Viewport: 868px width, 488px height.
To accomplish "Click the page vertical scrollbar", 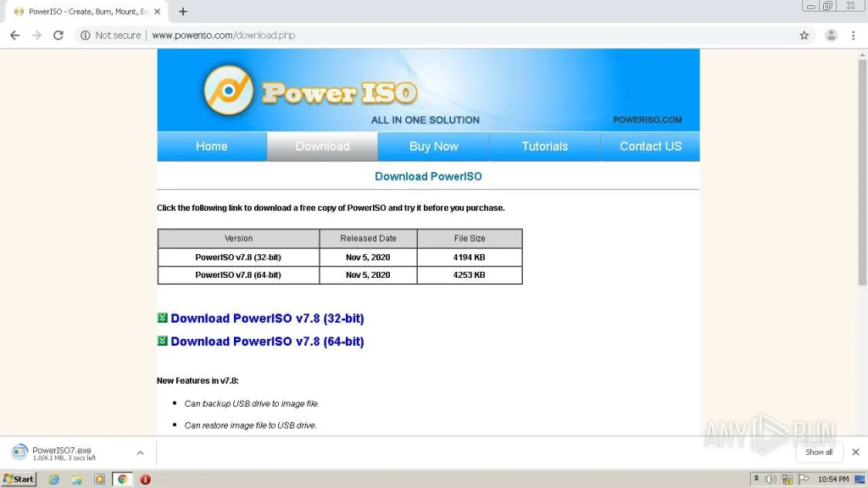I will pos(862,171).
